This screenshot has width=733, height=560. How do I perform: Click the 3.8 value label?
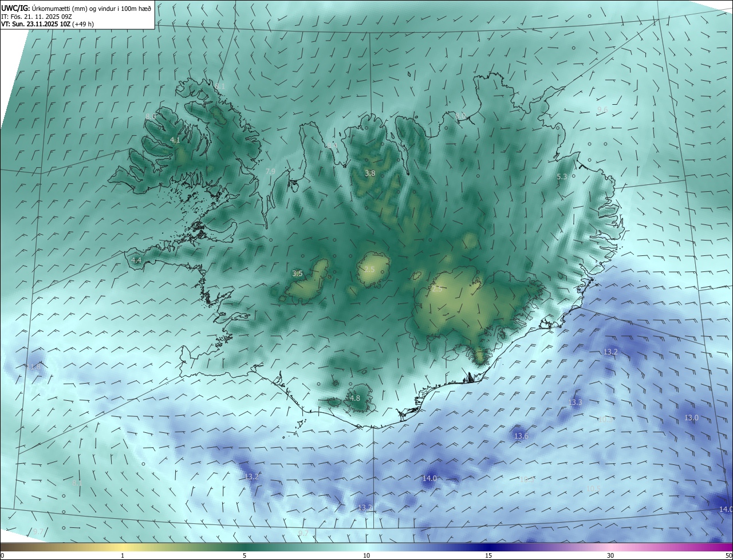click(371, 173)
